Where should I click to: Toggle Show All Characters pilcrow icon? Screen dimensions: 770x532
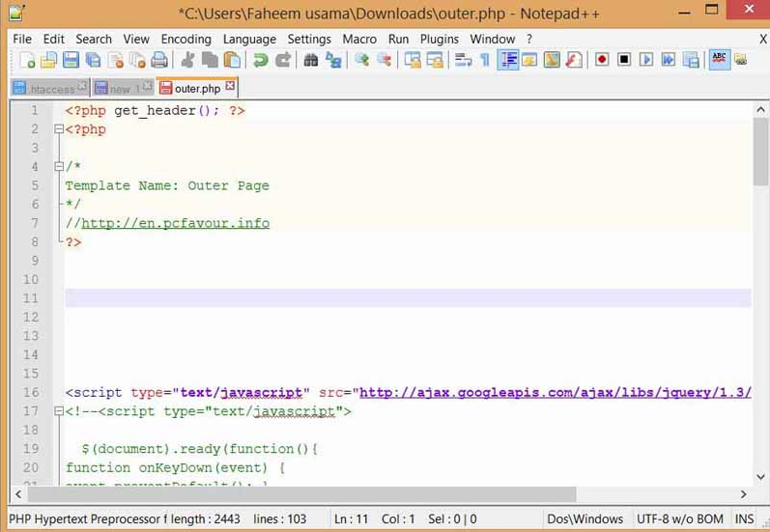point(485,60)
